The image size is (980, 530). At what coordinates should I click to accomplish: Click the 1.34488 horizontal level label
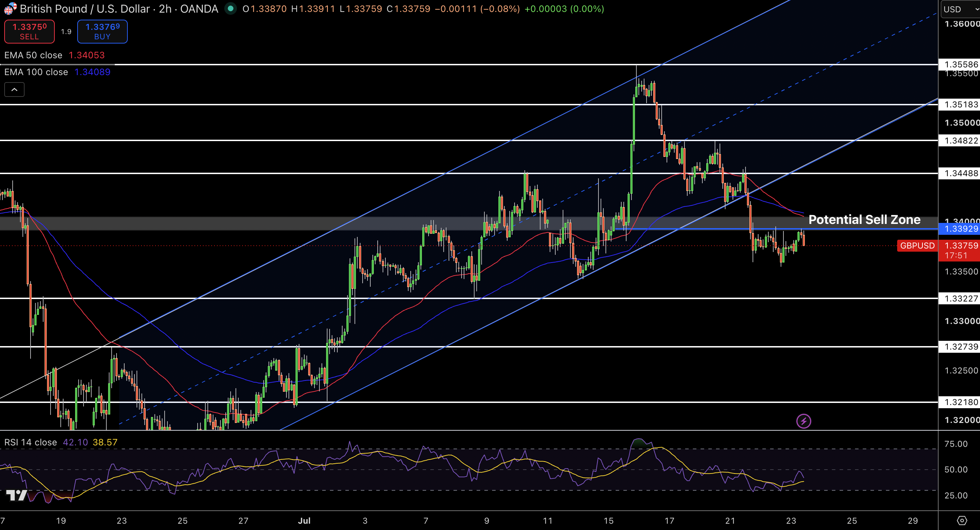[959, 173]
